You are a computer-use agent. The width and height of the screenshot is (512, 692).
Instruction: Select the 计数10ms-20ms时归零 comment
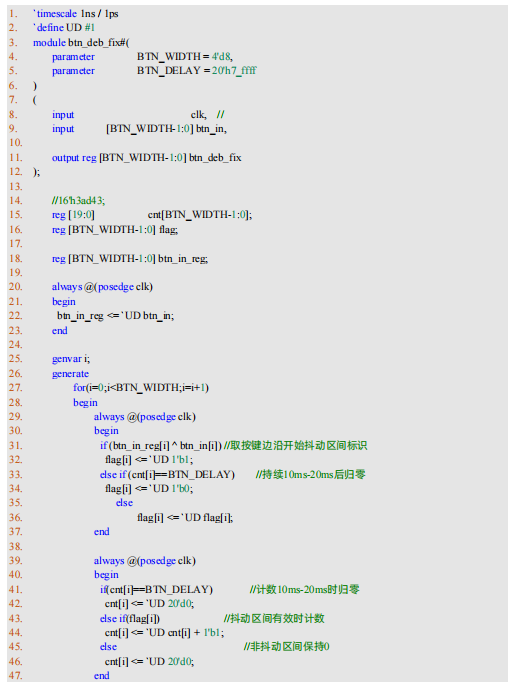[305, 590]
